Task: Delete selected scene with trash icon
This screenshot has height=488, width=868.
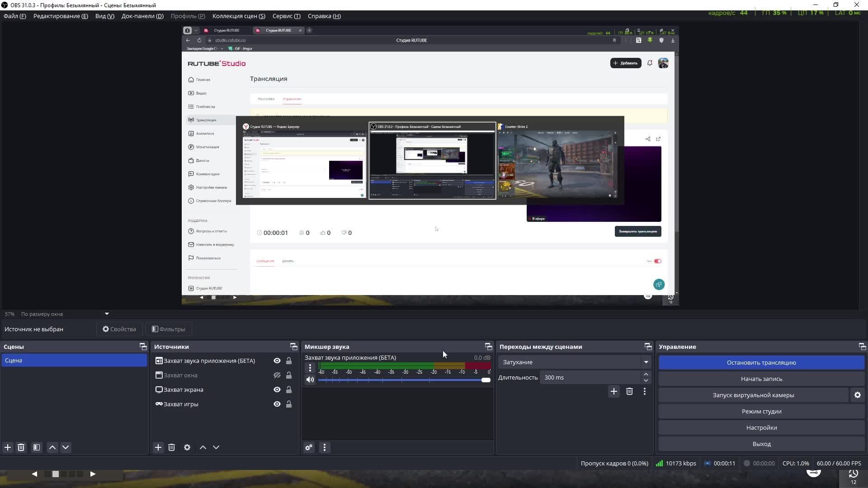Action: coord(21,447)
